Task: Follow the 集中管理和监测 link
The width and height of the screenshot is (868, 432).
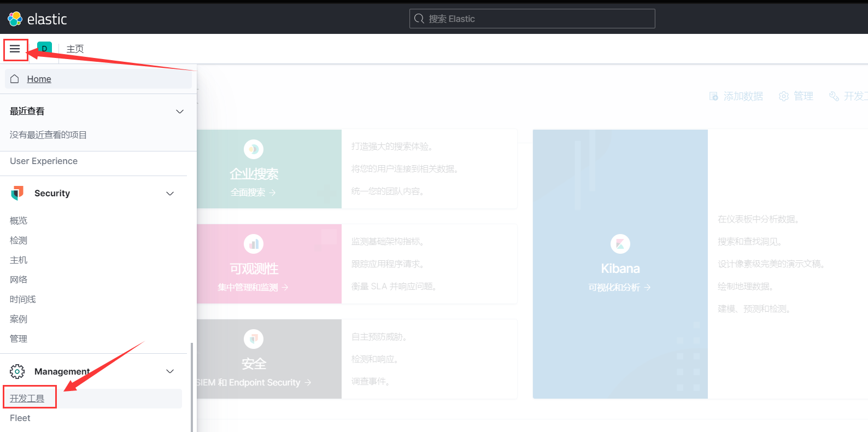Action: (x=253, y=287)
